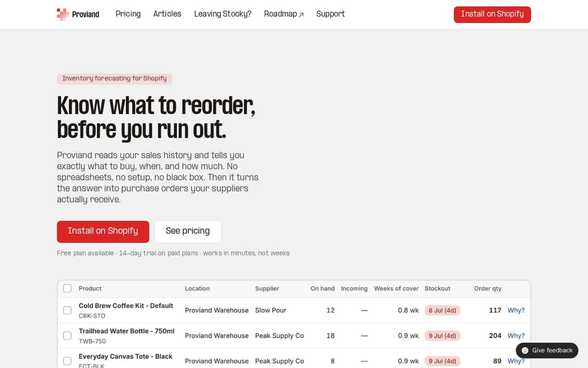Image resolution: width=588 pixels, height=368 pixels.
Task: Click the header Install on Shopify button
Action: [492, 14]
